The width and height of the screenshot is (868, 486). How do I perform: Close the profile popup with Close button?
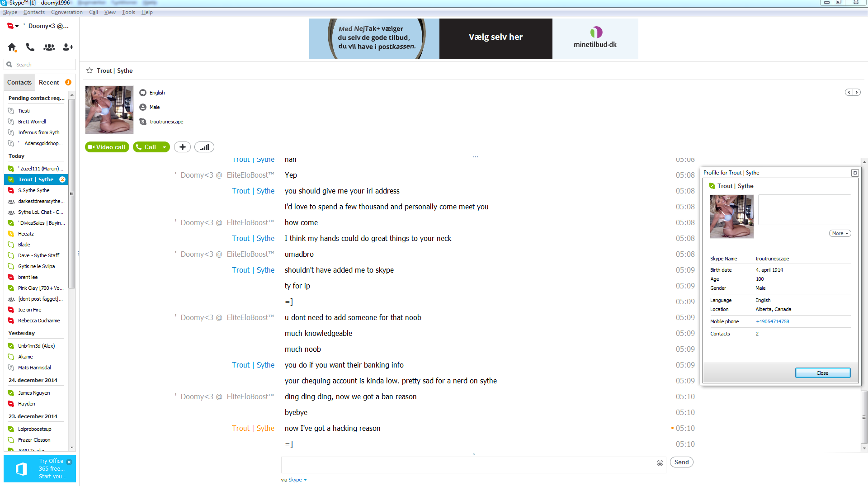(x=823, y=373)
